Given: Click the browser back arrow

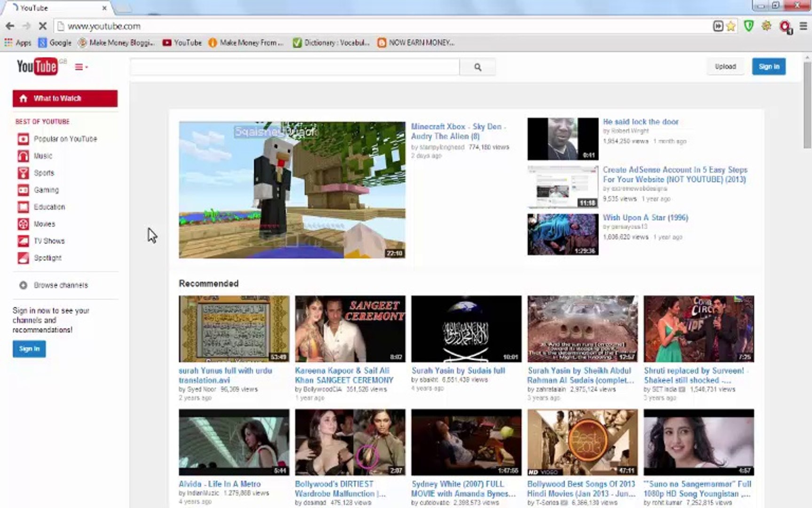Looking at the screenshot, I should 10,26.
